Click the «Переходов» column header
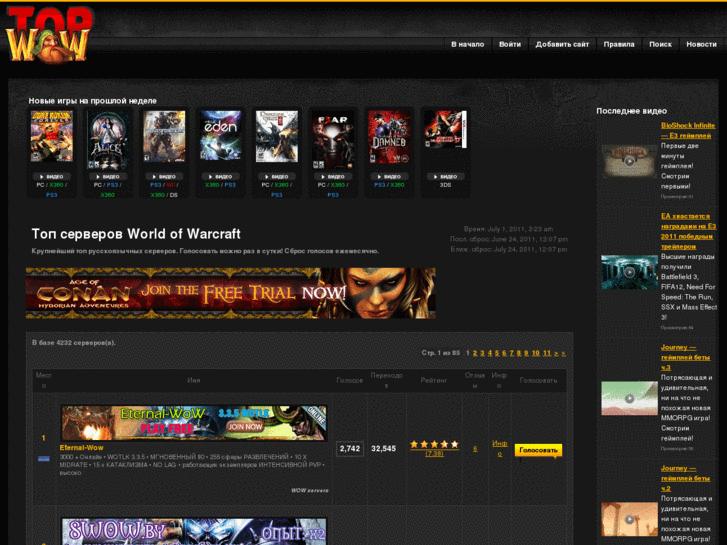 coord(386,380)
